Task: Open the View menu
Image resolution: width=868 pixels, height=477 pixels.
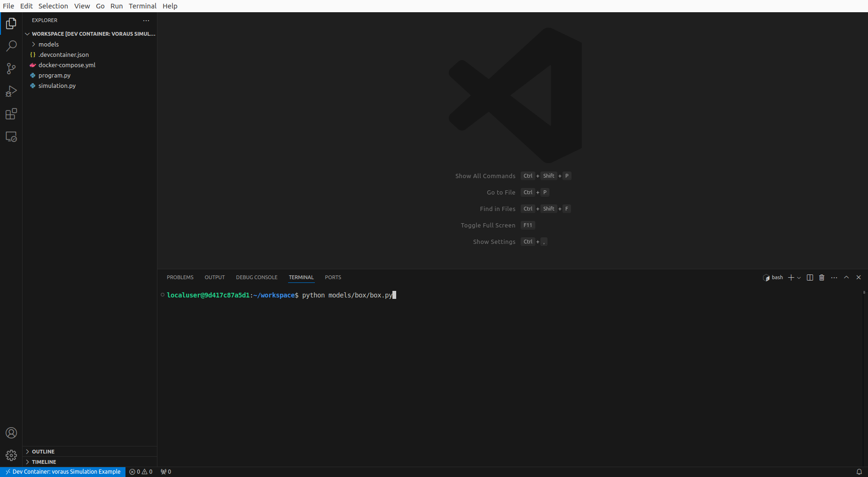Action: coord(82,6)
